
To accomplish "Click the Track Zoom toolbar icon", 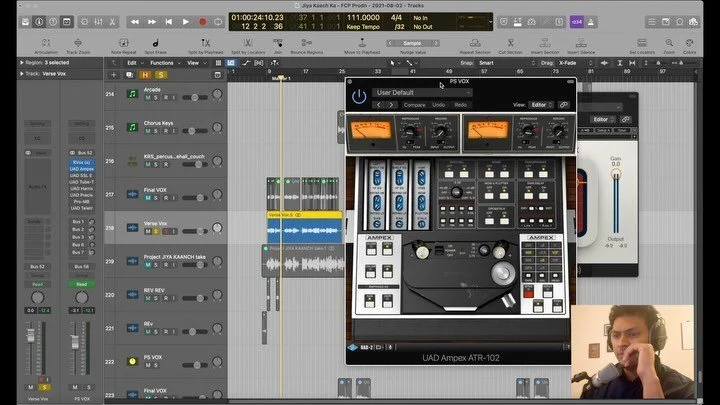I will (78, 43).
